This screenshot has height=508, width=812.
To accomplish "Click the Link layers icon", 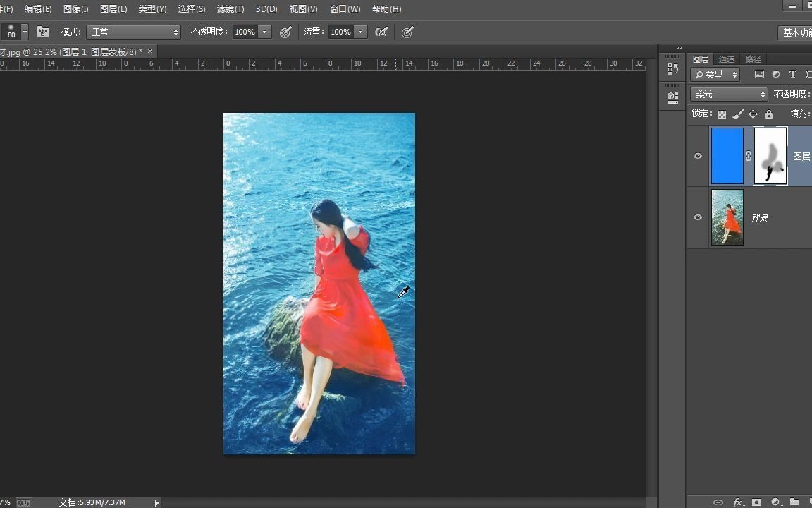I will (718, 502).
